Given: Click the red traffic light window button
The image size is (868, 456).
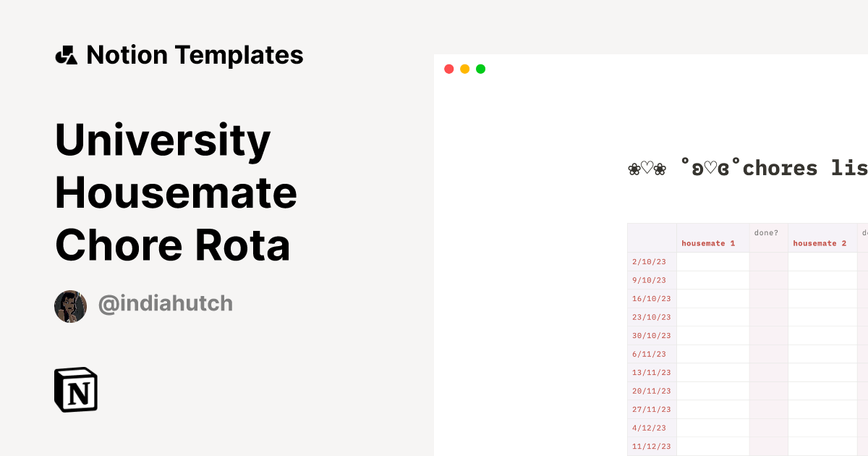Looking at the screenshot, I should (x=448, y=69).
